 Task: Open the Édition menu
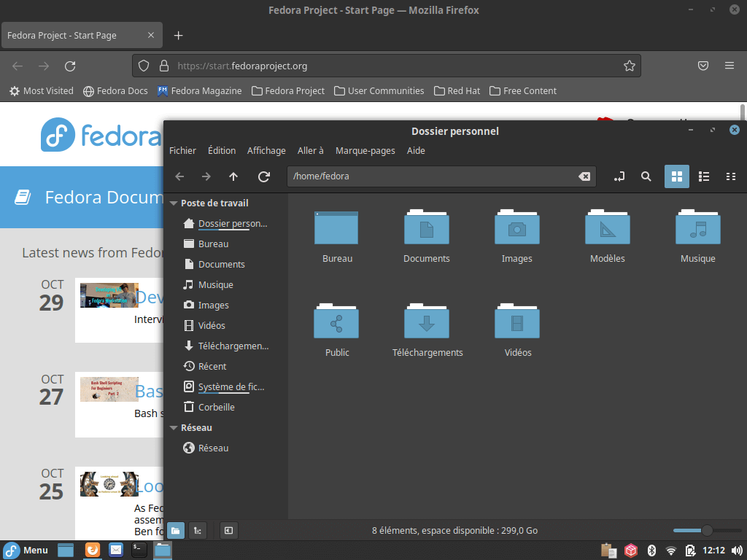222,150
